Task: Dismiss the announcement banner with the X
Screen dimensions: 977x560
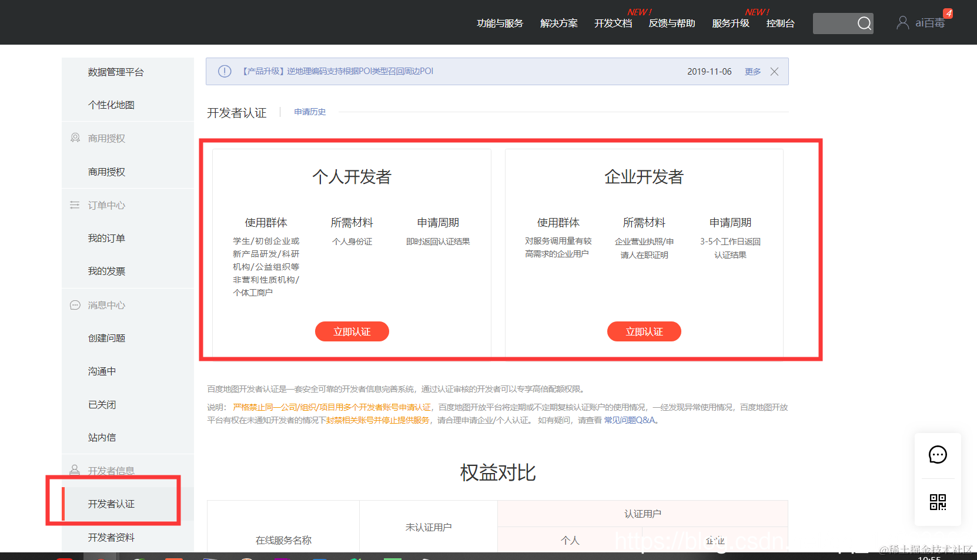Action: 774,71
